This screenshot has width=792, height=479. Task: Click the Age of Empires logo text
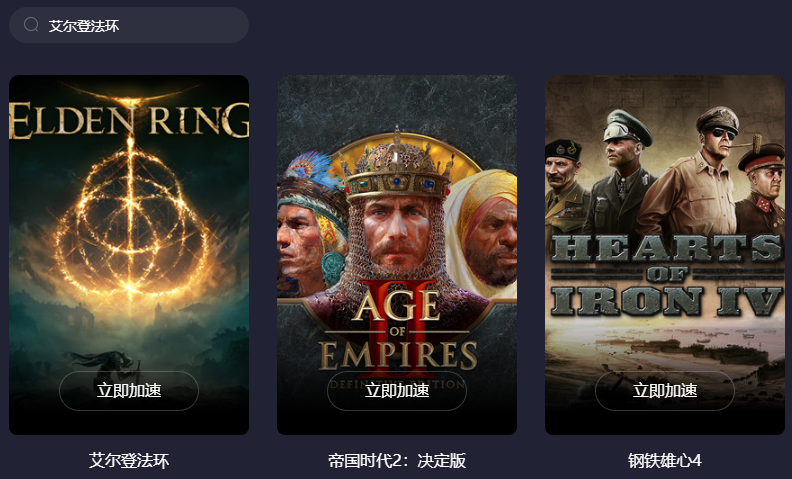[x=398, y=330]
